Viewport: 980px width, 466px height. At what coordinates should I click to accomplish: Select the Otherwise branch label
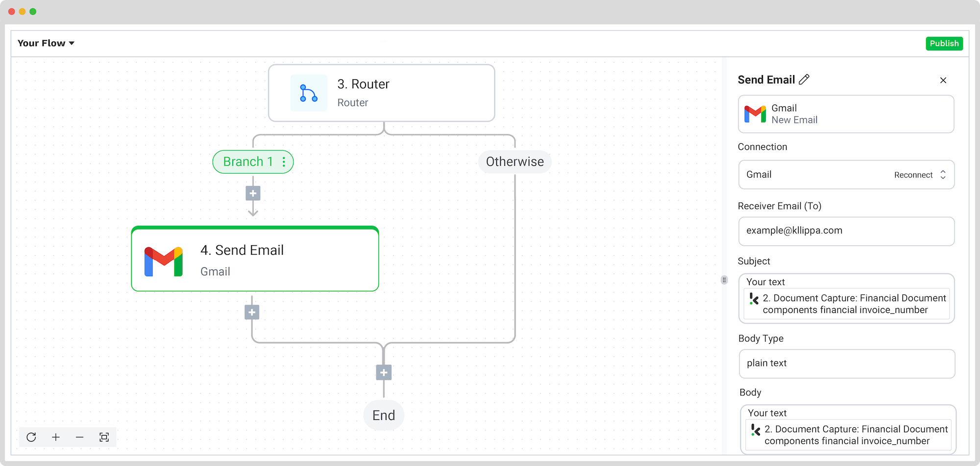(x=515, y=162)
